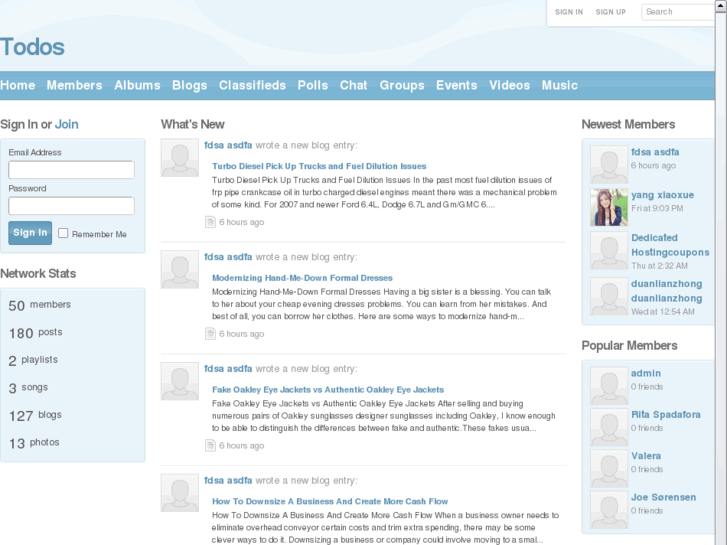This screenshot has height=545, width=727.
Task: Click 'Thu at 2:32 AM' timestamp
Action: pos(659,266)
